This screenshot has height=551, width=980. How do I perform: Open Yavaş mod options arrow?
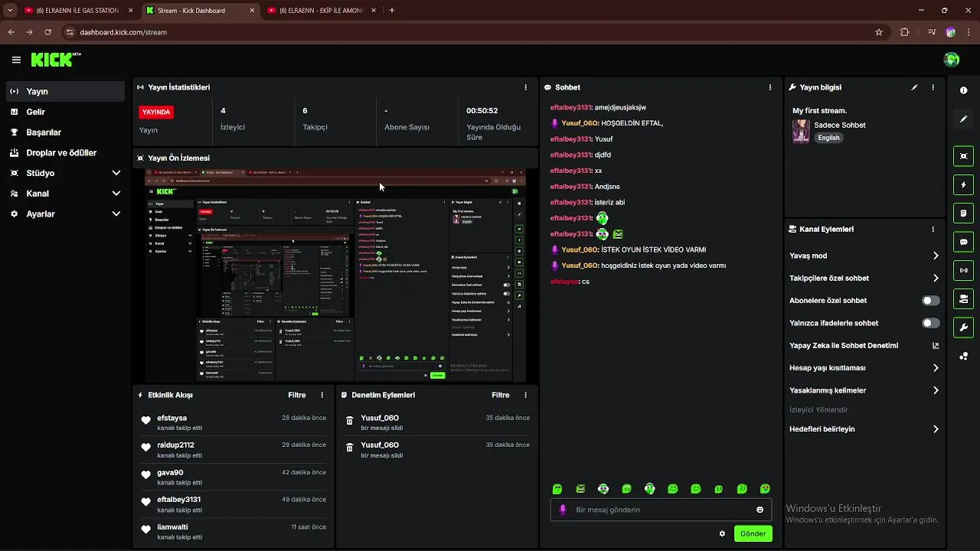coord(936,256)
